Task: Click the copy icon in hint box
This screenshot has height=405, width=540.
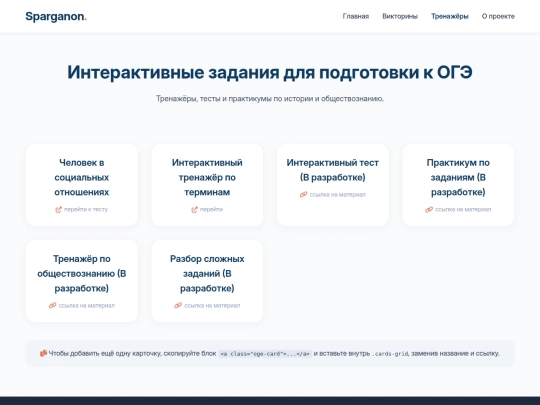Action: [43, 353]
